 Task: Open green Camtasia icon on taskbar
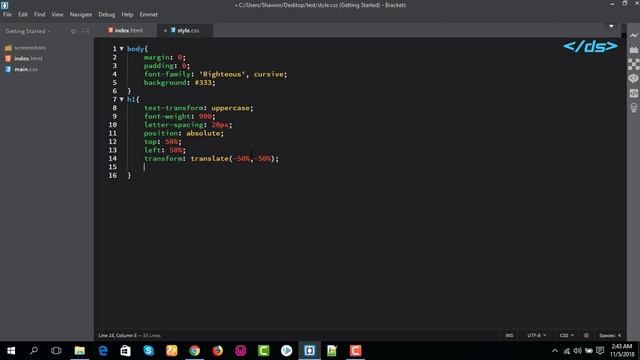(x=263, y=351)
